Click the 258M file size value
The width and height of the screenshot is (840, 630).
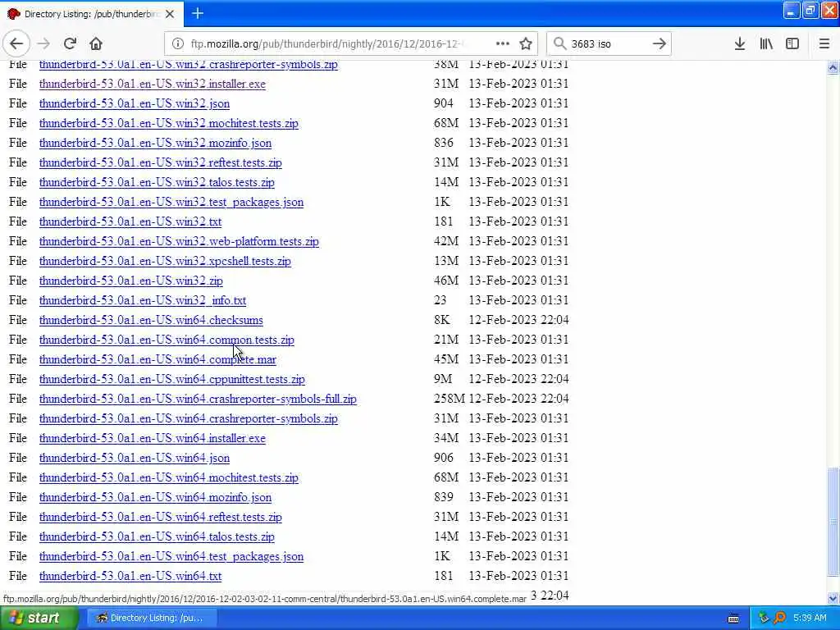coord(449,399)
